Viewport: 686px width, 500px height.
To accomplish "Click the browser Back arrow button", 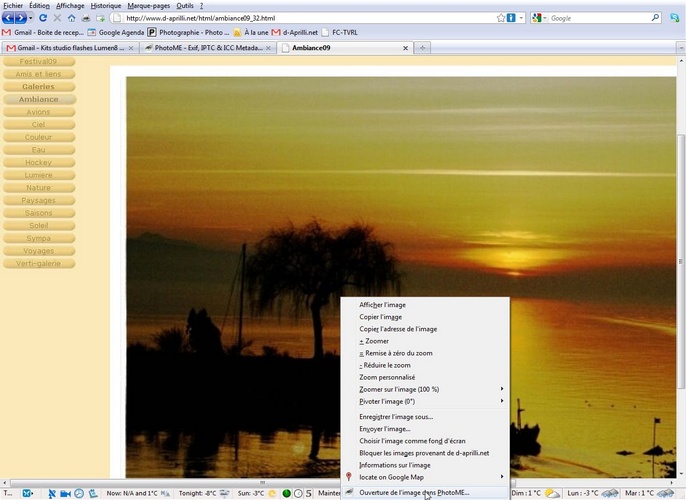I will pos(9,18).
